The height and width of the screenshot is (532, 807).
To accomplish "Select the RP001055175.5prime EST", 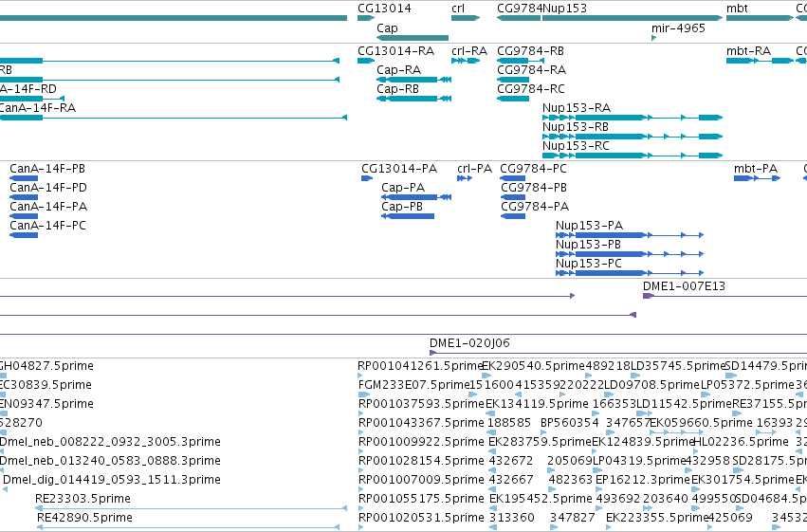I will coord(361,508).
